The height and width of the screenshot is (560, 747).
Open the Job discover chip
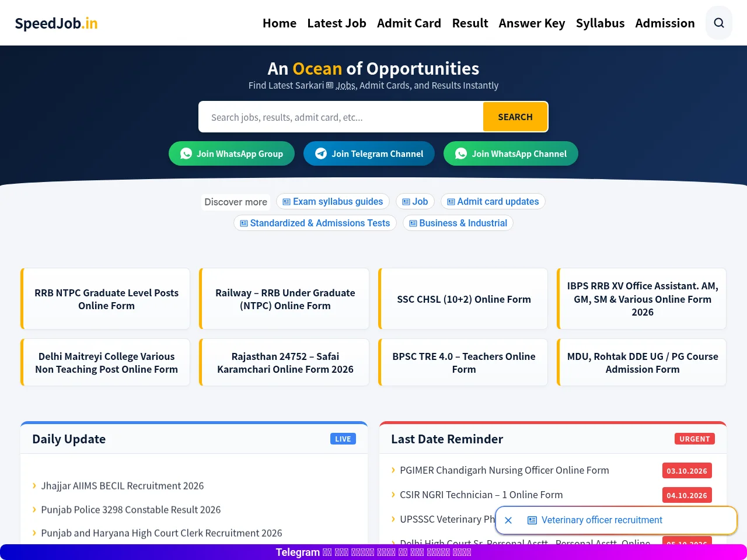(x=415, y=201)
